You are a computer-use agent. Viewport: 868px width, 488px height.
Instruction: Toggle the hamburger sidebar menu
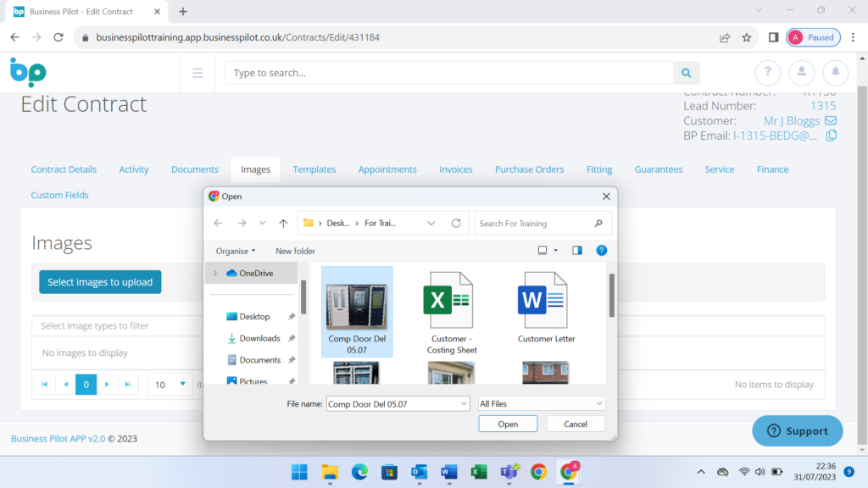pos(198,73)
